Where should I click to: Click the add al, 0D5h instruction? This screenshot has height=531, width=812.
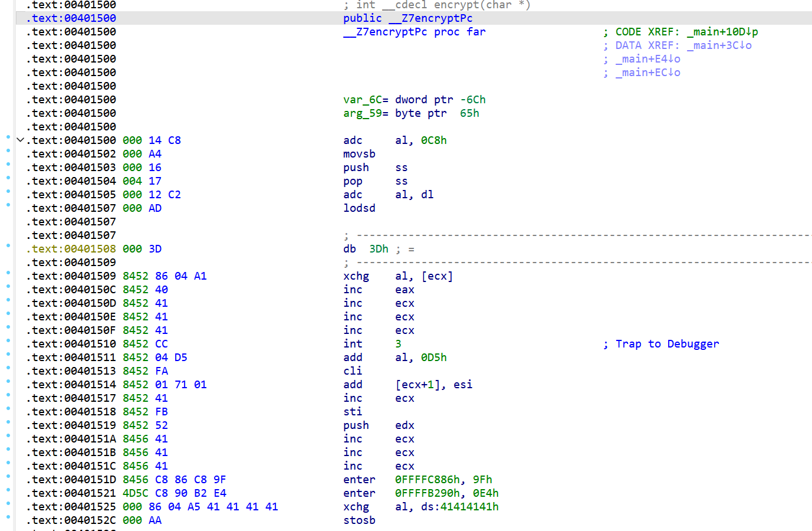coord(395,358)
